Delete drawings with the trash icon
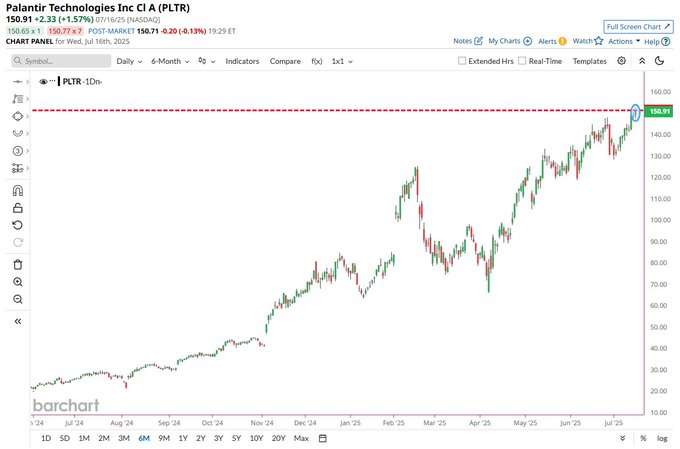The image size is (680, 449). [x=17, y=264]
